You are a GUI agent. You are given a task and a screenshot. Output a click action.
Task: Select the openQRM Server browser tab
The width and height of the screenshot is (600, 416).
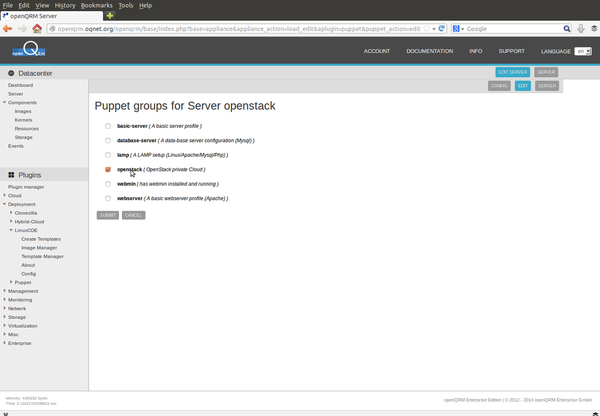tap(52, 16)
